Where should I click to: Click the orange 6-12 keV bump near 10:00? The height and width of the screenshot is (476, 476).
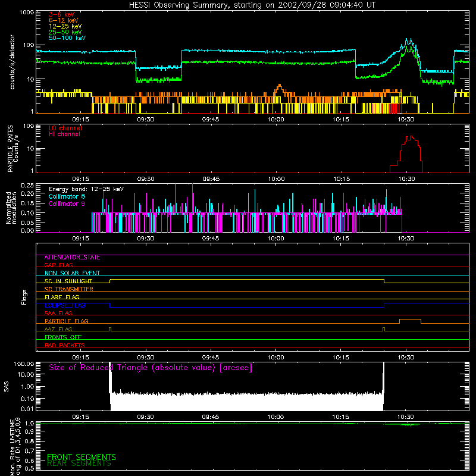[279, 87]
